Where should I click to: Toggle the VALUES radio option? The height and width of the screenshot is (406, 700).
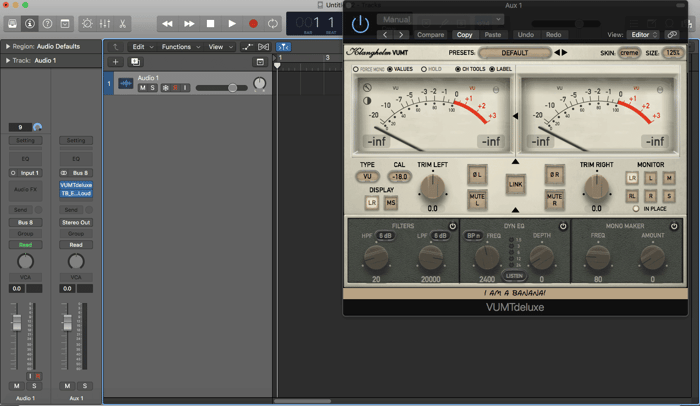point(390,69)
